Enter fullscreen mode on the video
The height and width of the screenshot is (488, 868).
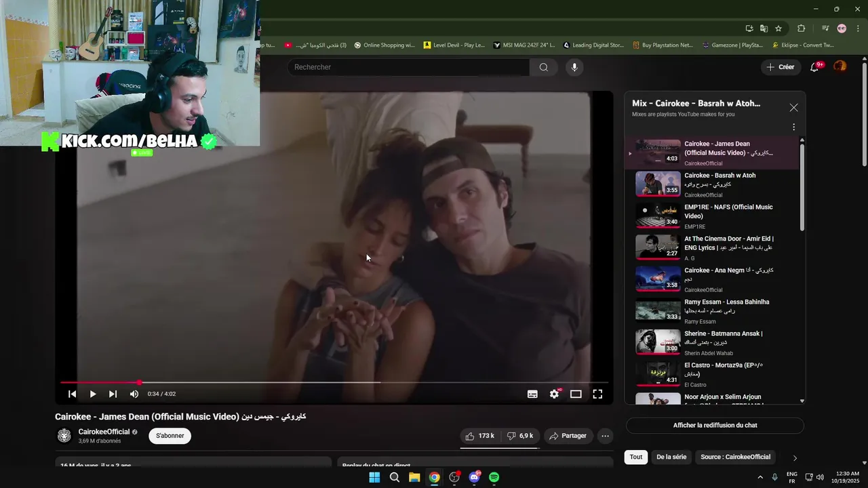[x=597, y=394]
